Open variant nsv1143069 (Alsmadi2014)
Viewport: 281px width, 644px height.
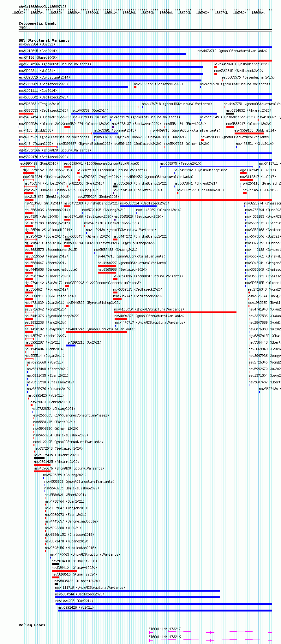pos(159,210)
